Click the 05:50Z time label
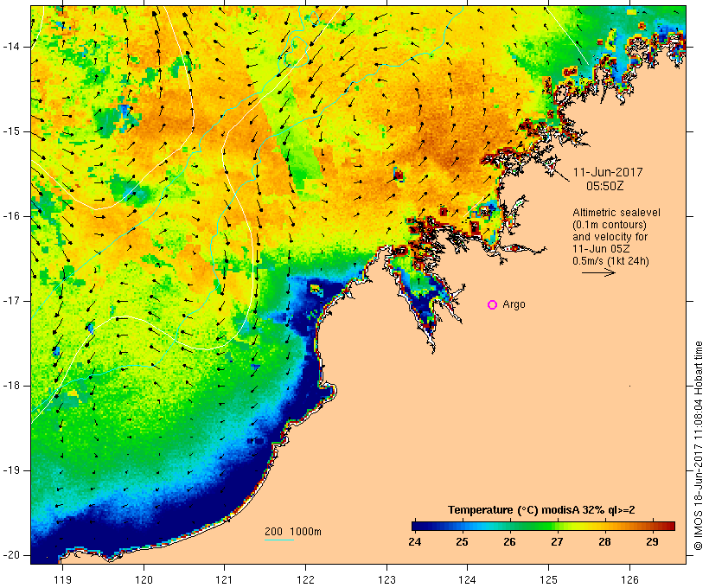Screen dimensions: 709x588 [605, 186]
